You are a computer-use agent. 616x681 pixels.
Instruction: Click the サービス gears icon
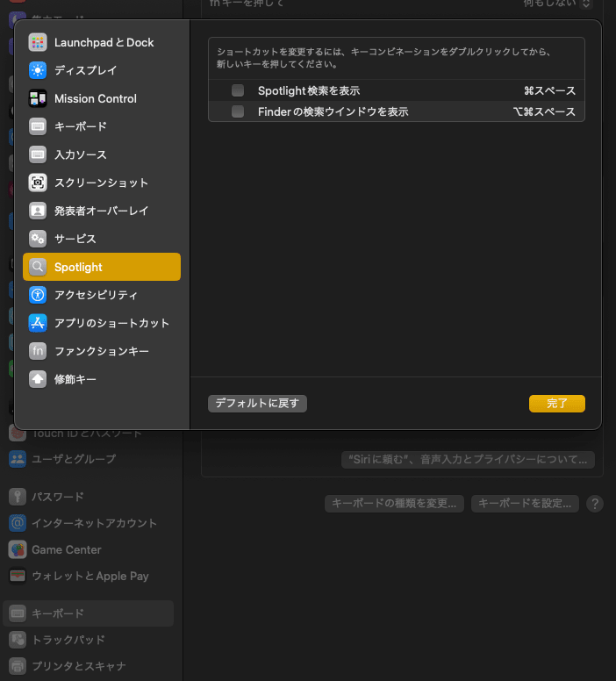pyautogui.click(x=38, y=239)
